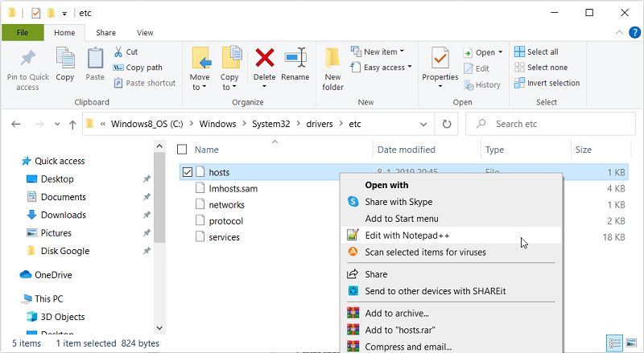
Task: Pin the folder to Quick access
Action: (27, 70)
